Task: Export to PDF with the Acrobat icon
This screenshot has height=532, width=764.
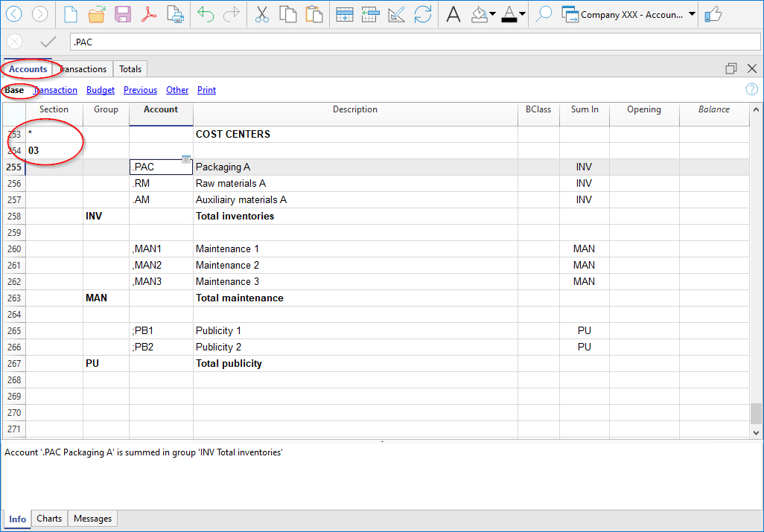Action: pyautogui.click(x=149, y=14)
